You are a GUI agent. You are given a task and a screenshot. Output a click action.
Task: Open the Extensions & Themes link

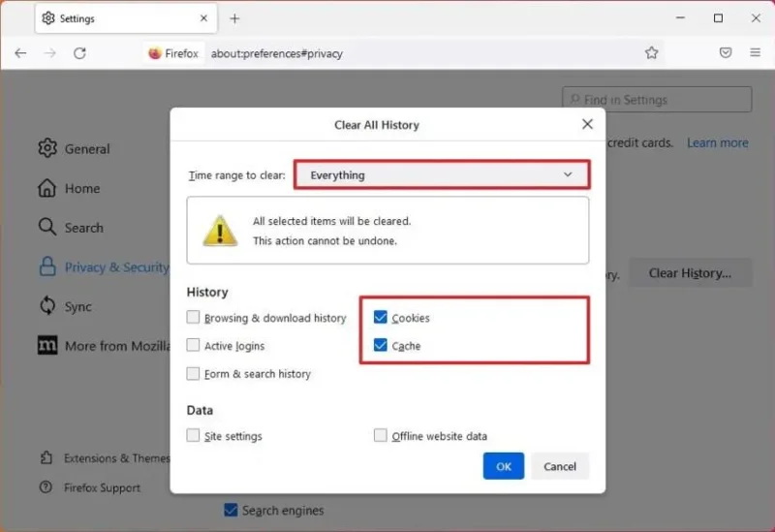pyautogui.click(x=105, y=458)
